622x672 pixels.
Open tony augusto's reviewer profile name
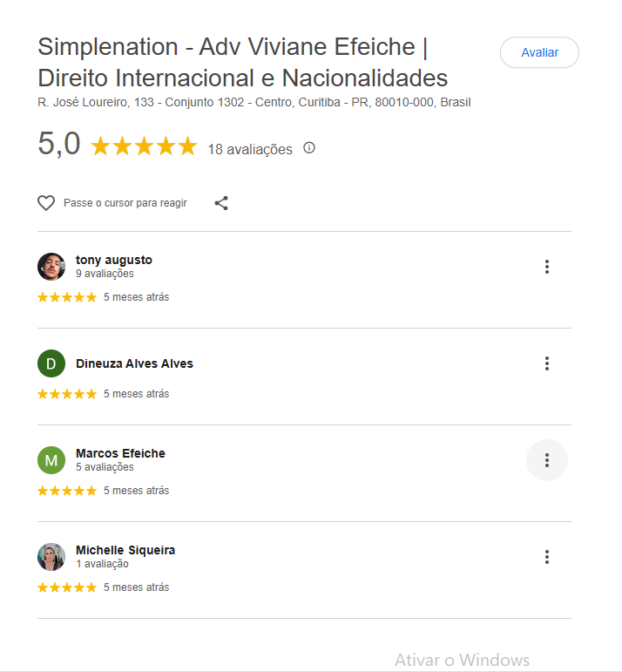[x=114, y=260]
